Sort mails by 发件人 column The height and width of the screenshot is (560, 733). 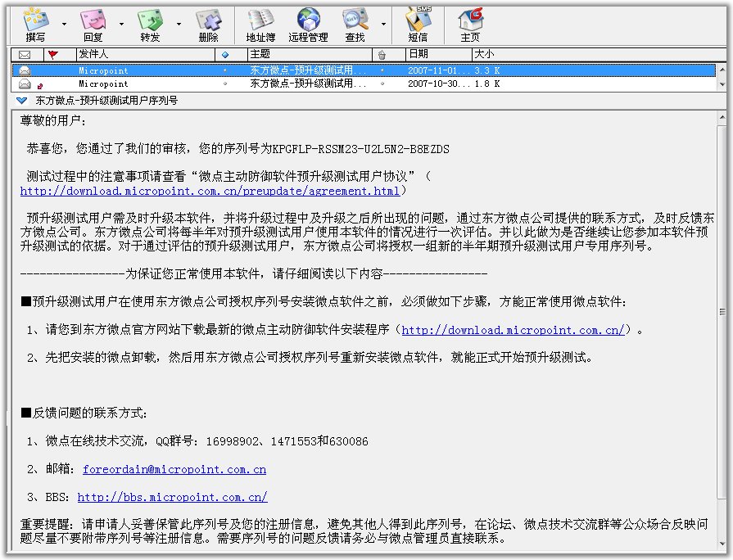[146, 55]
